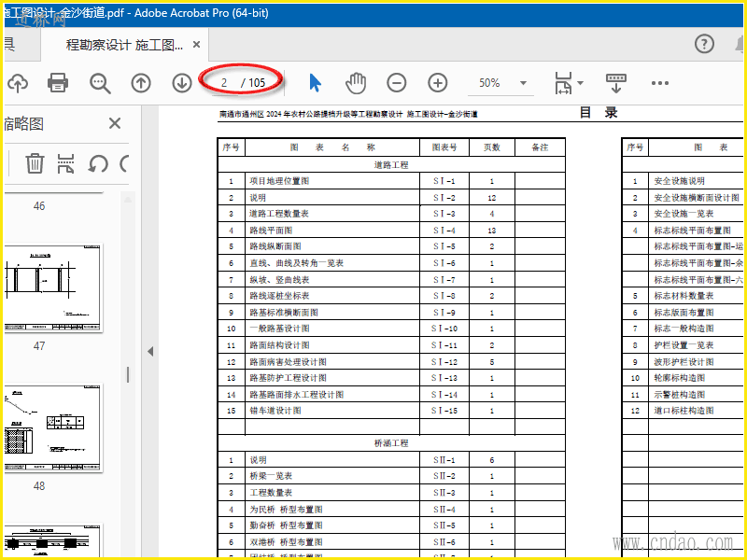Click the 错车道设计图 entry
This screenshot has width=747, height=560.
(275, 411)
